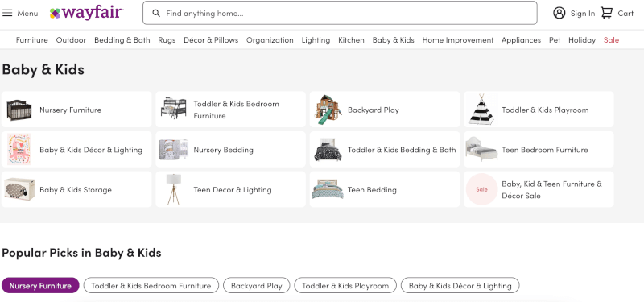Open the Furniture navigation menu

(32, 40)
